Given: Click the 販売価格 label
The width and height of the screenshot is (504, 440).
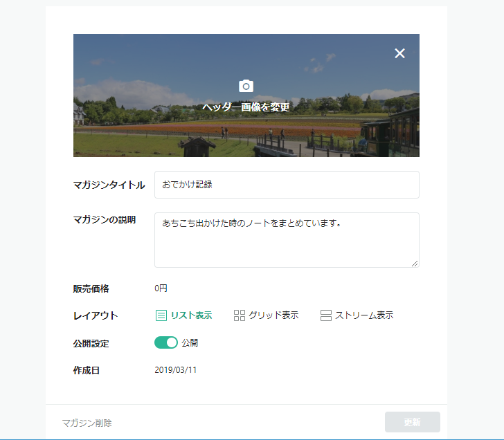Looking at the screenshot, I should 91,288.
